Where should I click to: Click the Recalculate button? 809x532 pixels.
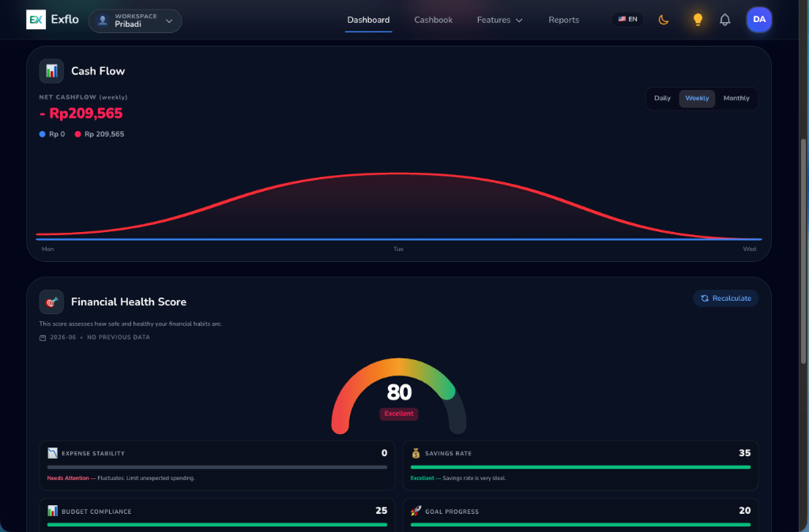[726, 298]
